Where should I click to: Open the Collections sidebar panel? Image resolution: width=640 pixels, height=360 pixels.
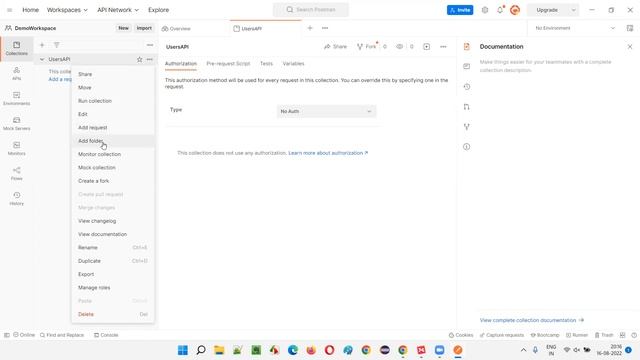point(16,48)
